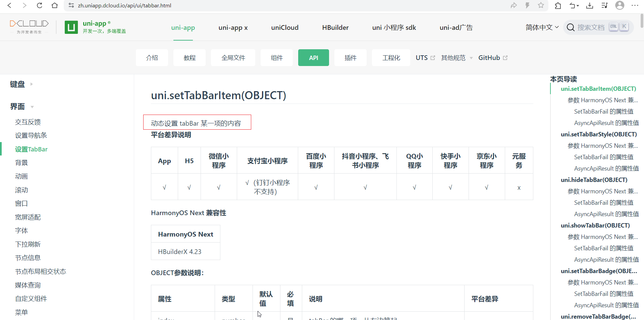Jump to uni.setTabBarItem(OBJECT) in page outline
This screenshot has width=644, height=320.
click(598, 88)
